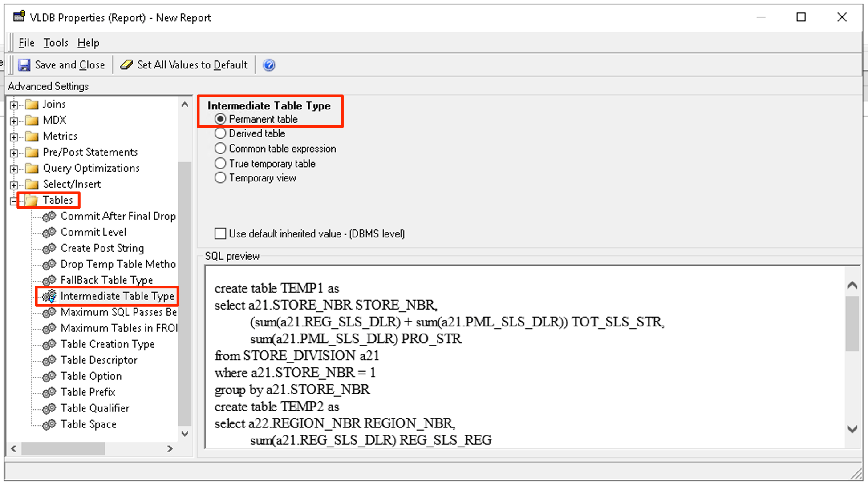
Task: Click the Joins folder icon
Action: coord(32,105)
